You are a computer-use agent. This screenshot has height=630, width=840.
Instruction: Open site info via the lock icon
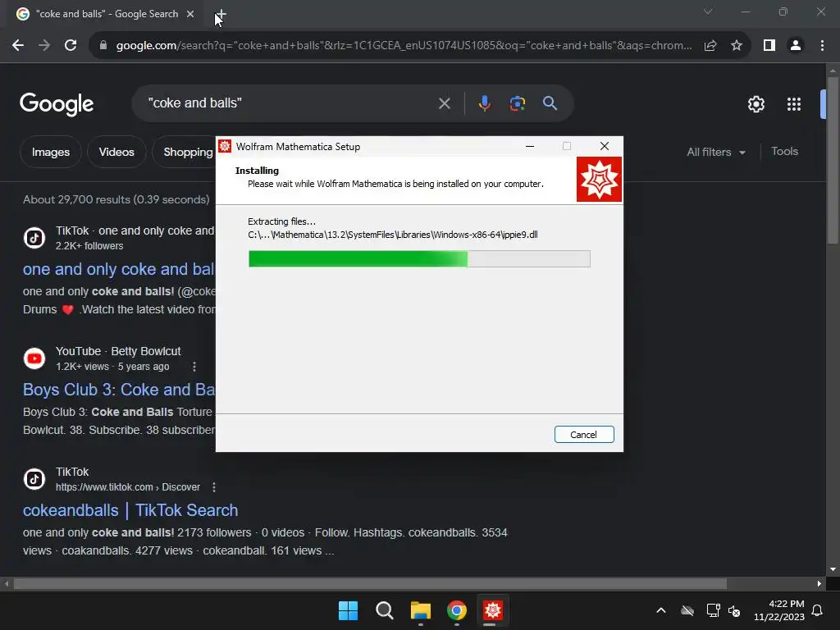pyautogui.click(x=103, y=46)
